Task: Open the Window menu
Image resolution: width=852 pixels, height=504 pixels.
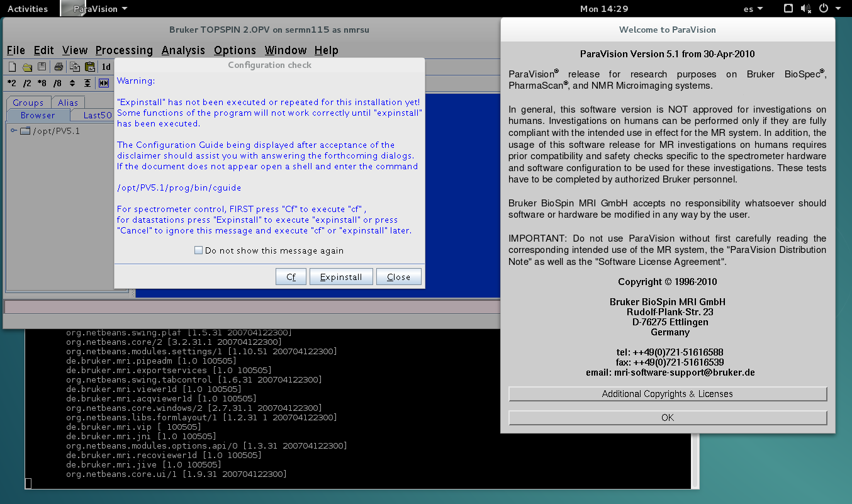Action: [x=286, y=50]
